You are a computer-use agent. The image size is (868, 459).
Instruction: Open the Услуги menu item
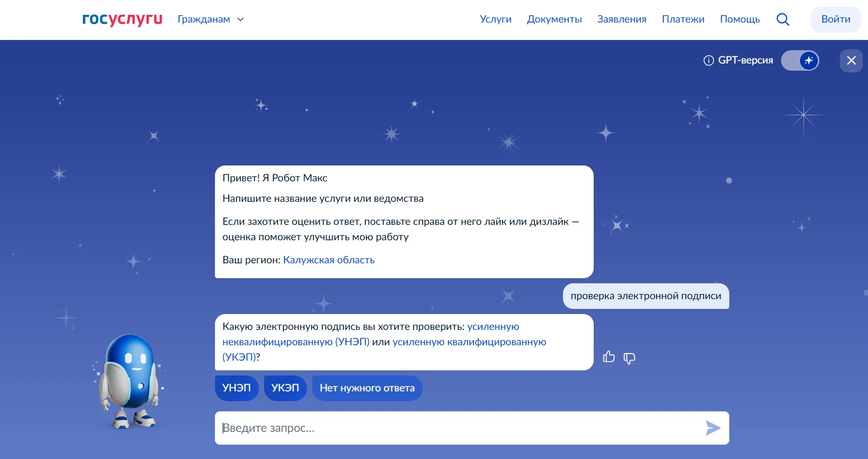(x=495, y=19)
